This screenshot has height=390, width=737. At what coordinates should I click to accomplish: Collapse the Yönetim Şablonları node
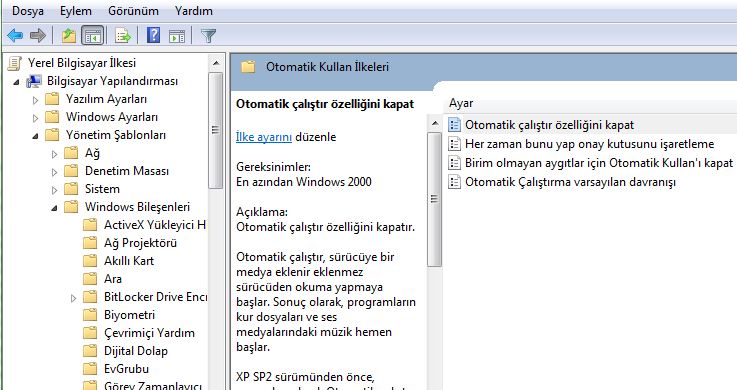click(36, 136)
